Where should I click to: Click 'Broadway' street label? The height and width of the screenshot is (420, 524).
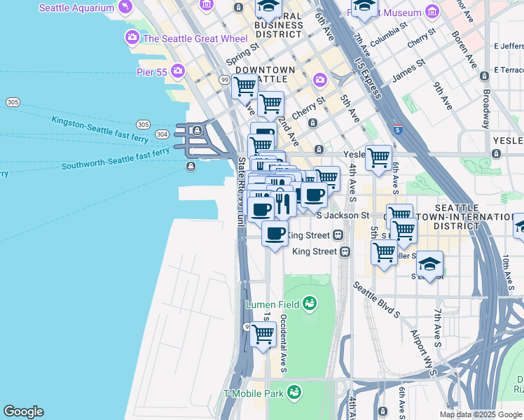[487, 108]
